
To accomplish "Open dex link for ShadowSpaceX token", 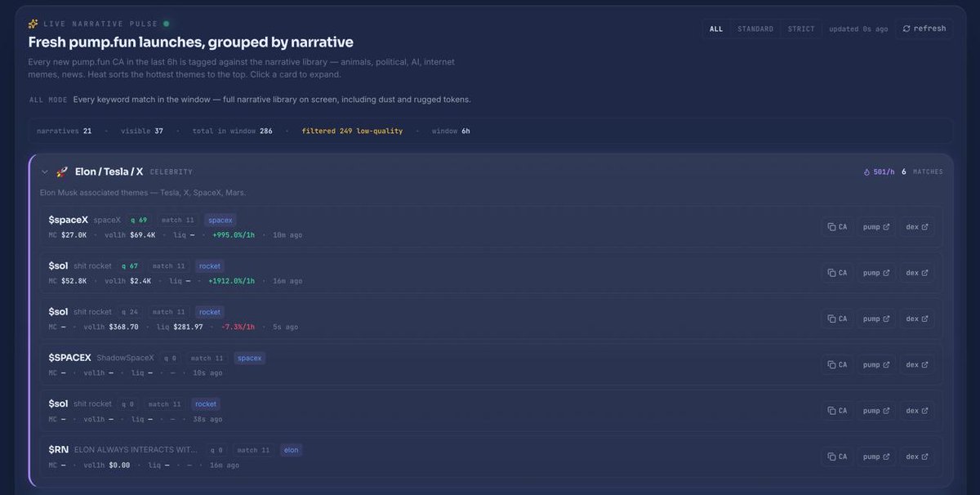I will click(x=917, y=365).
